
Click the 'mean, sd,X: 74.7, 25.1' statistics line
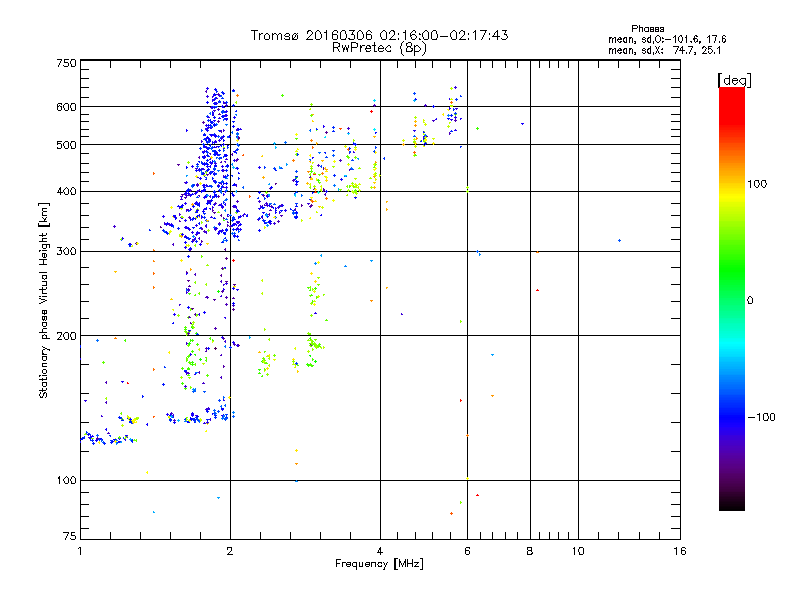click(x=664, y=50)
